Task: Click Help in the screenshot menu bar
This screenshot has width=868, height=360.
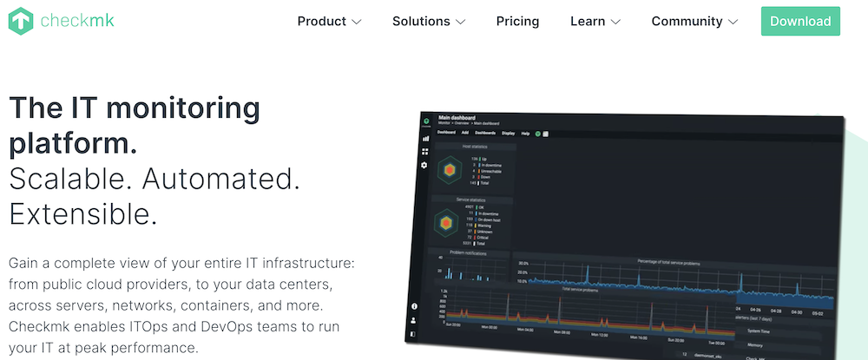Action: click(525, 134)
